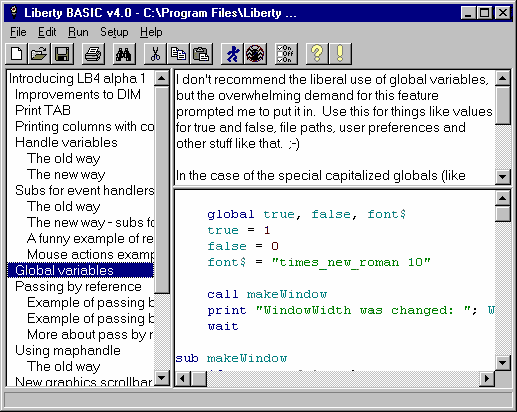Click description pane scroll down arrow
The image size is (517, 412).
(x=502, y=176)
